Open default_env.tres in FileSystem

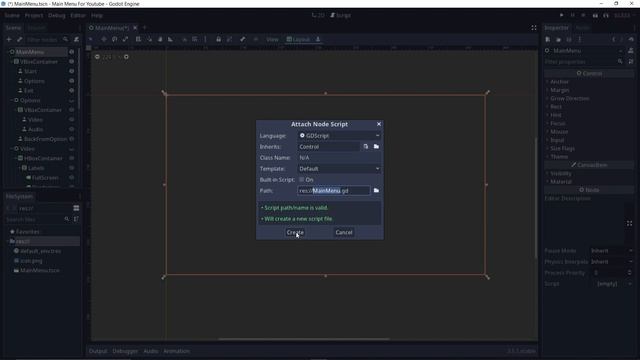pos(40,251)
